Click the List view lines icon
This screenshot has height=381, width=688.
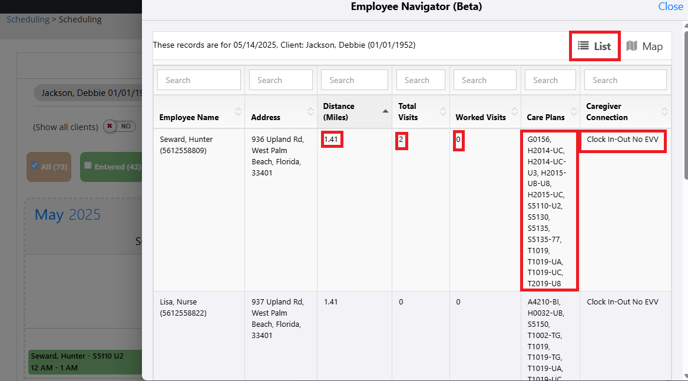[583, 46]
